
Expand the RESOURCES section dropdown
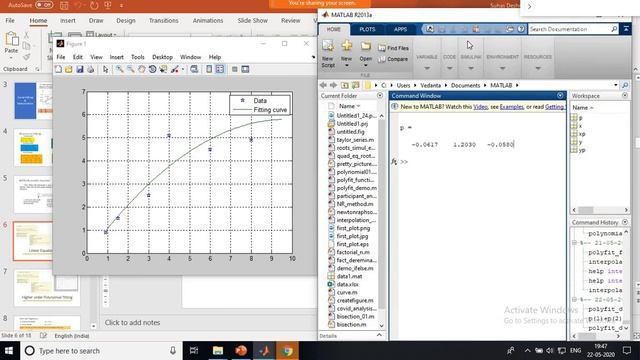pos(538,68)
